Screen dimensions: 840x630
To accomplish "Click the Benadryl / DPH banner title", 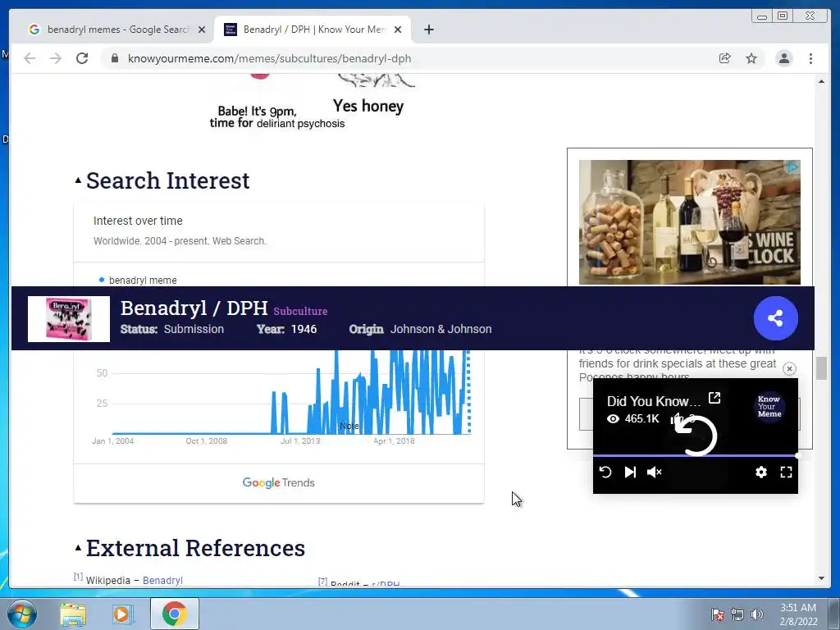I will 194,308.
